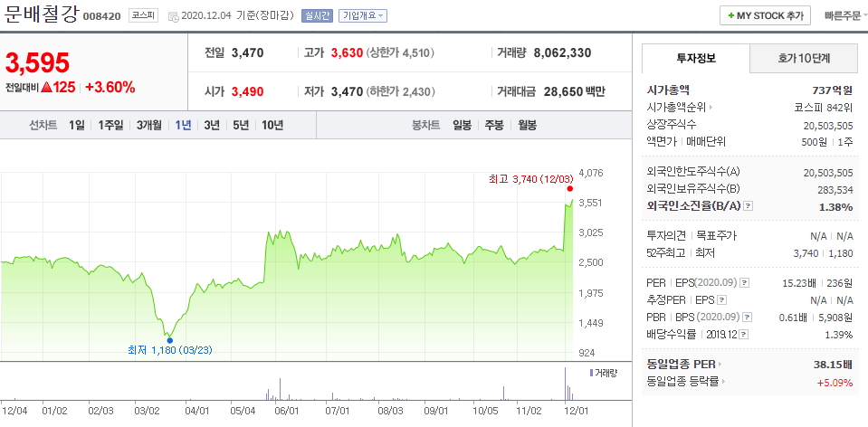Click the 고가 value 3,630
Screen dimensions: 868x427
[x=347, y=53]
